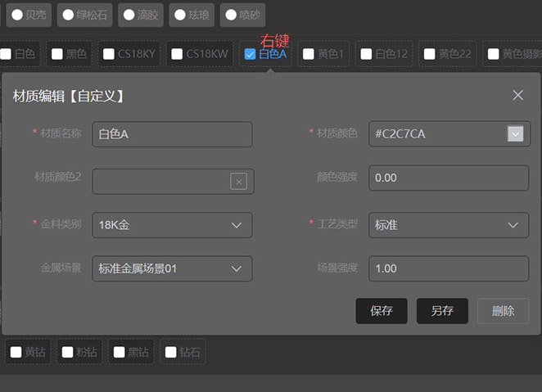Expand the 金料类别 dropdown showing 18K金
542x392 pixels.
tap(172, 225)
